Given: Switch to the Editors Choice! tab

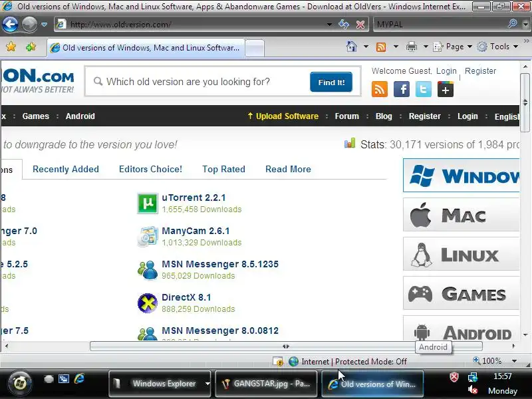Looking at the screenshot, I should (151, 169).
